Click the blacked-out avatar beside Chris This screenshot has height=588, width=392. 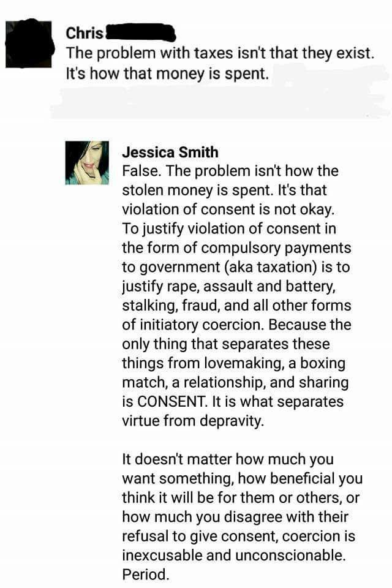(x=29, y=43)
